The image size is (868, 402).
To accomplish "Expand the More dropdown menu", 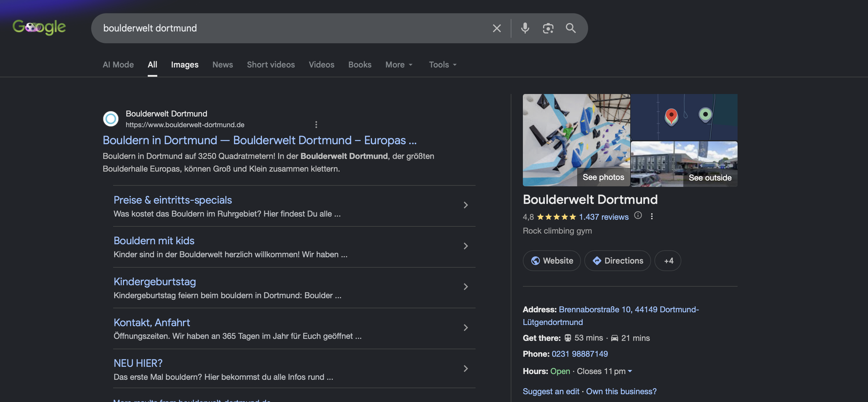I will tap(399, 65).
